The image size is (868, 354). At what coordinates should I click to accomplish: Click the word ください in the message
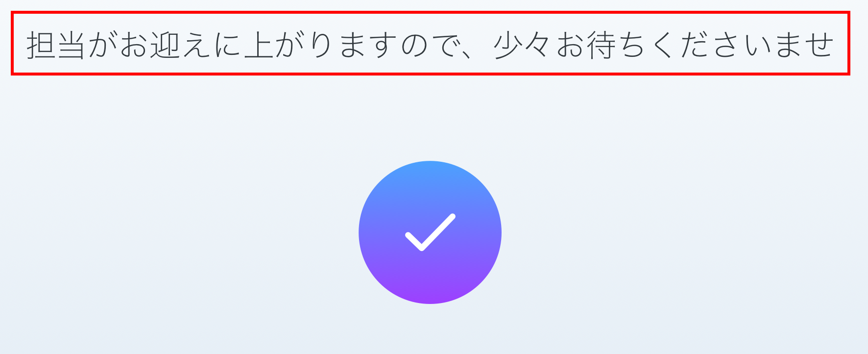(710, 45)
